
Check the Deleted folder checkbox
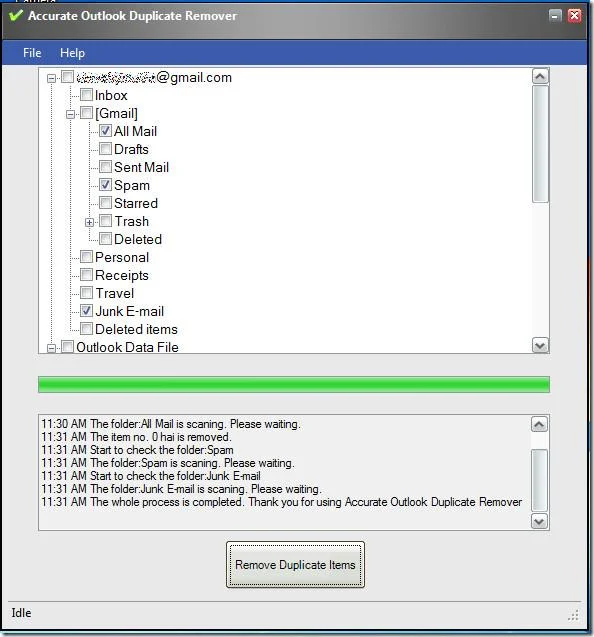[105, 238]
